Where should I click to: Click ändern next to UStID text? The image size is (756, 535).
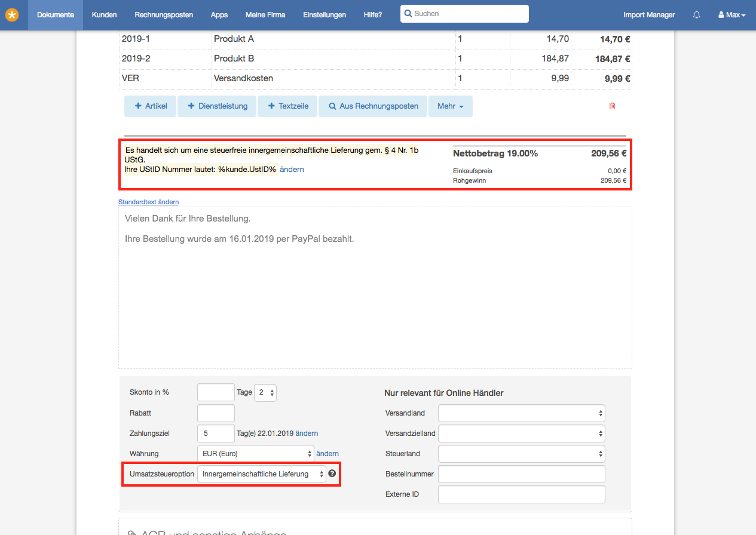tap(292, 169)
